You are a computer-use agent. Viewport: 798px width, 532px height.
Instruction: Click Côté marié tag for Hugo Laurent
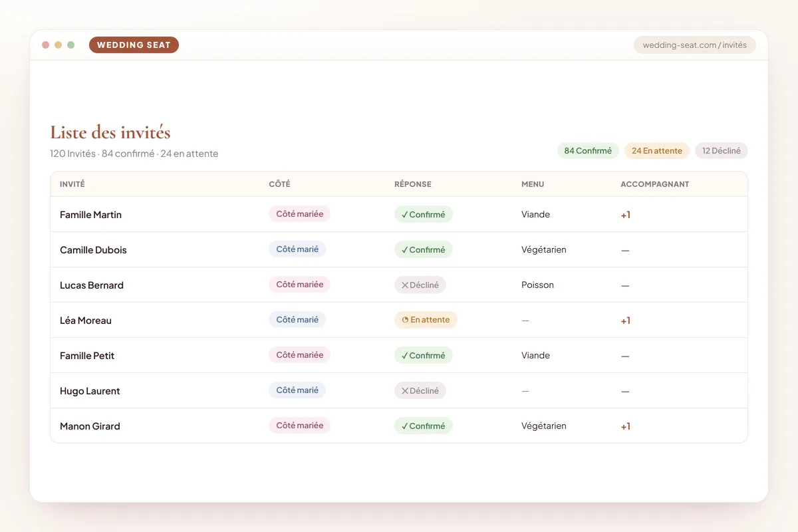coord(297,390)
